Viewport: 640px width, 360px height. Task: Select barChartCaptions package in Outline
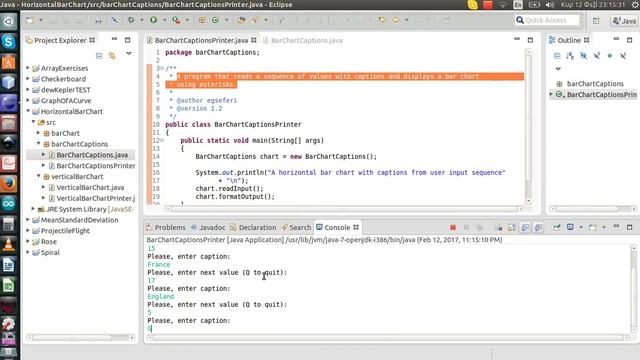pyautogui.click(x=595, y=84)
